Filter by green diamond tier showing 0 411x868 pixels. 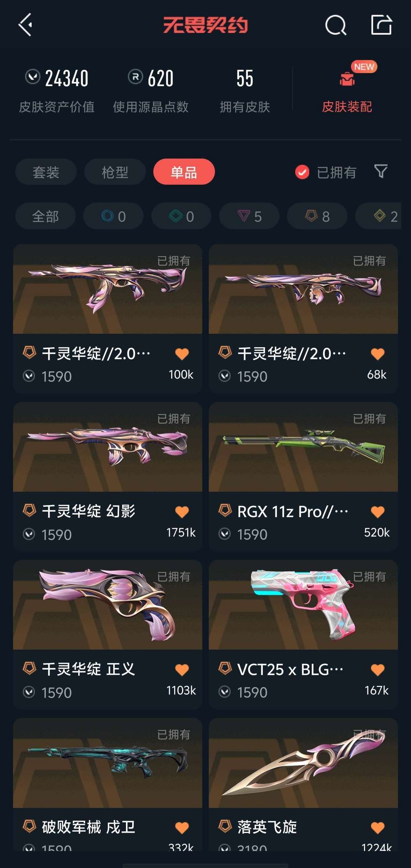(x=182, y=216)
